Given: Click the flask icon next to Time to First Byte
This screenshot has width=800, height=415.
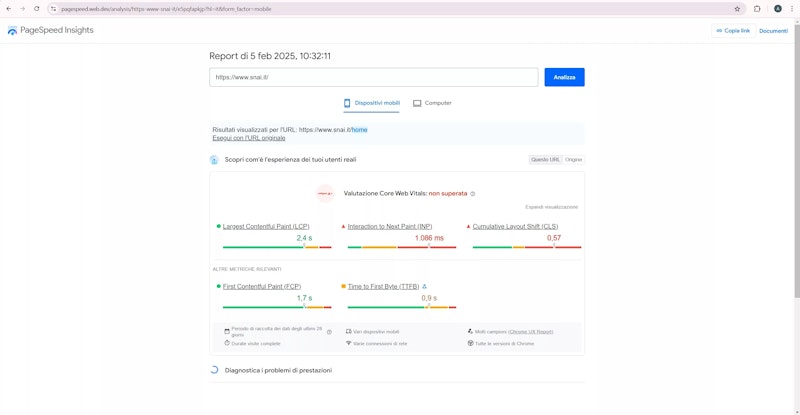Looking at the screenshot, I should click(425, 287).
